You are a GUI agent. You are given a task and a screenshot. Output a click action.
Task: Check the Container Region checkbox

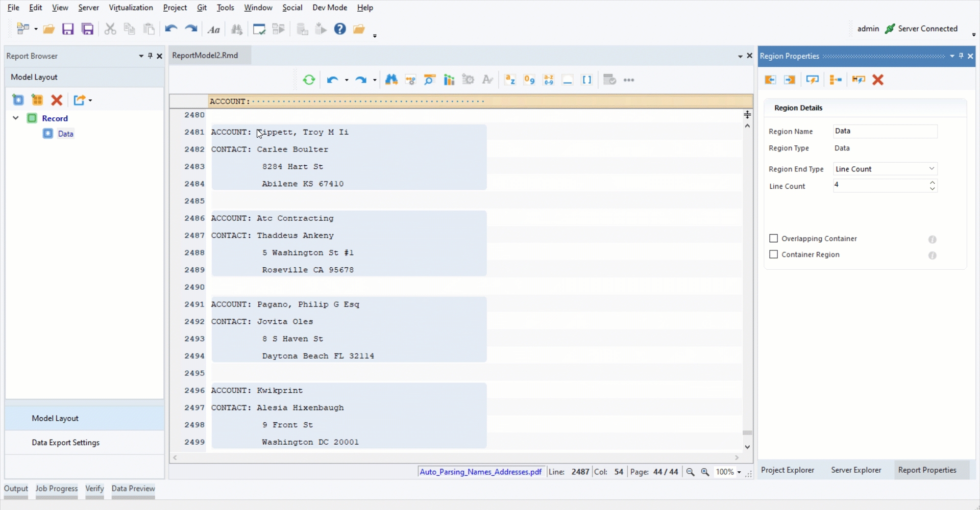773,254
